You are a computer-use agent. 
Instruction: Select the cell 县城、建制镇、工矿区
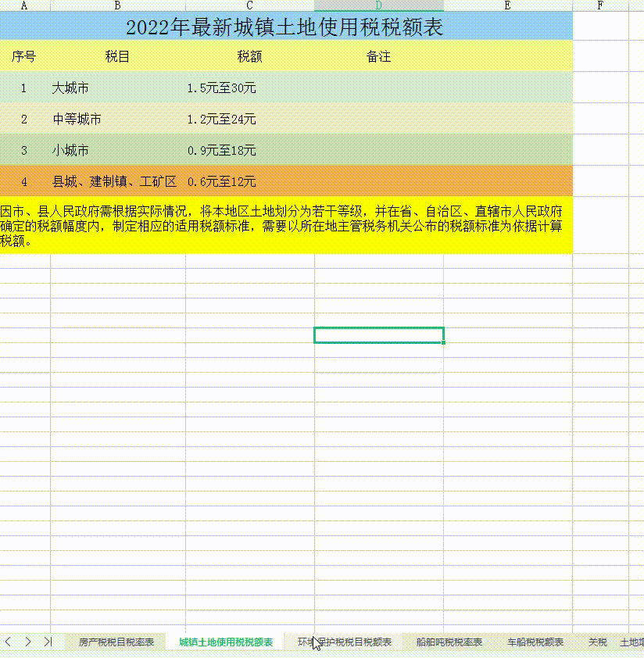click(117, 181)
